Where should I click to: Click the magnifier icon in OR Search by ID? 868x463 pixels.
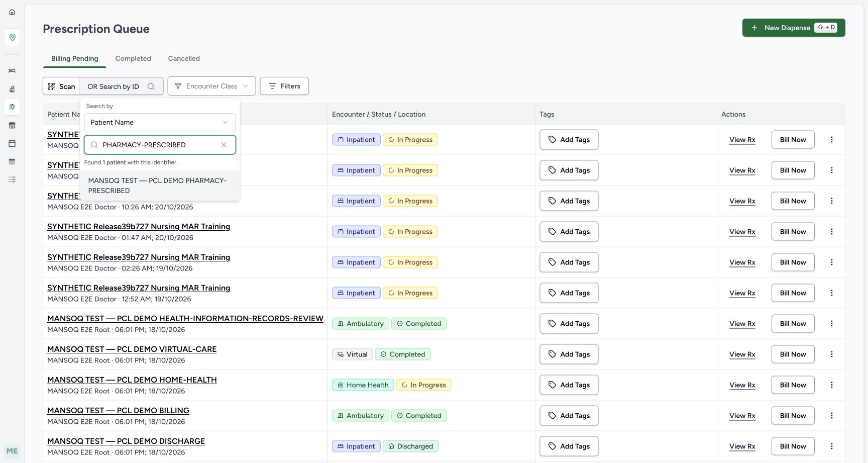(151, 86)
